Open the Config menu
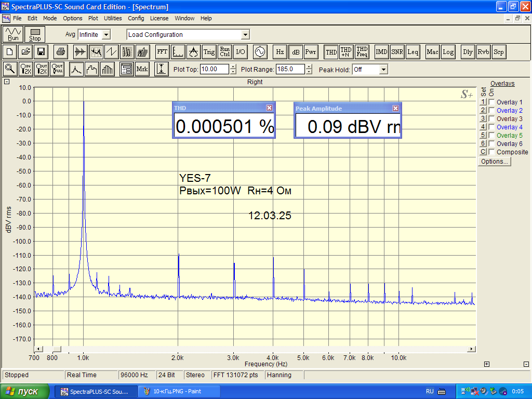Image resolution: width=532 pixels, height=399 pixels. pos(136,18)
